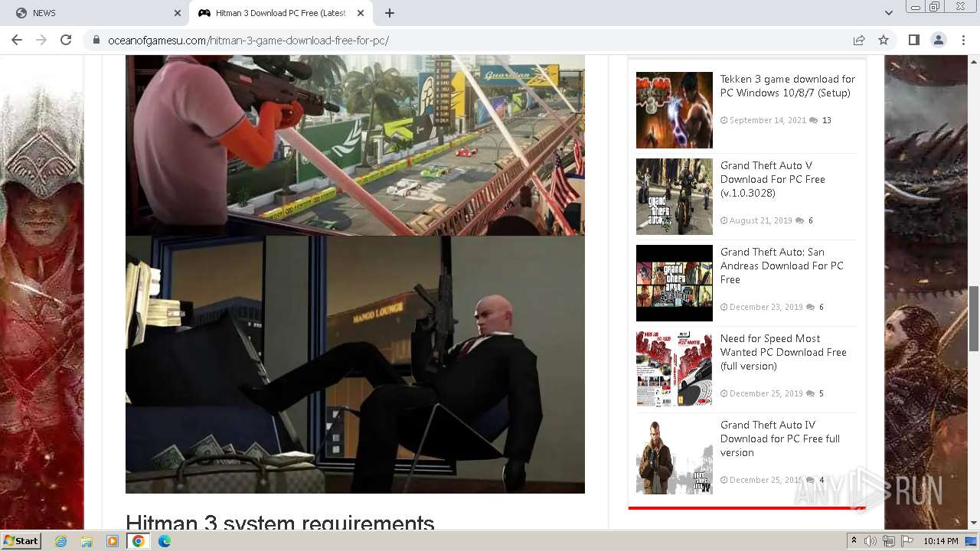This screenshot has height=551, width=980.
Task: Open the Action Center flag icon
Action: pos(907,541)
